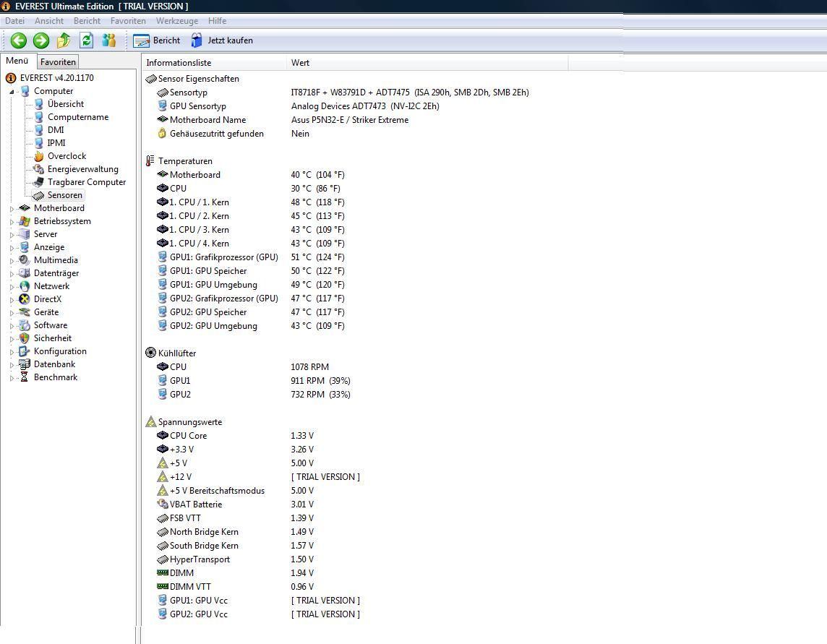
Task: Select the GPU2: GPU Vcc row
Action: (x=199, y=614)
